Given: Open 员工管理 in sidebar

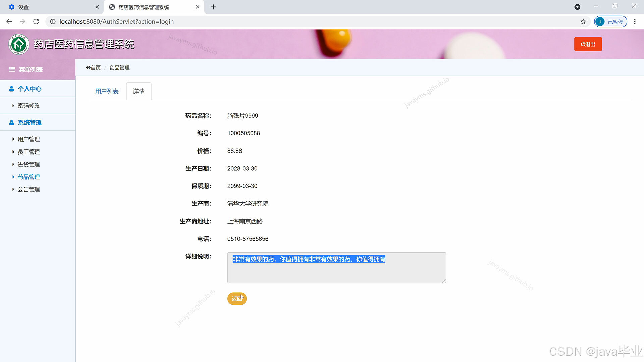Looking at the screenshot, I should tap(29, 152).
